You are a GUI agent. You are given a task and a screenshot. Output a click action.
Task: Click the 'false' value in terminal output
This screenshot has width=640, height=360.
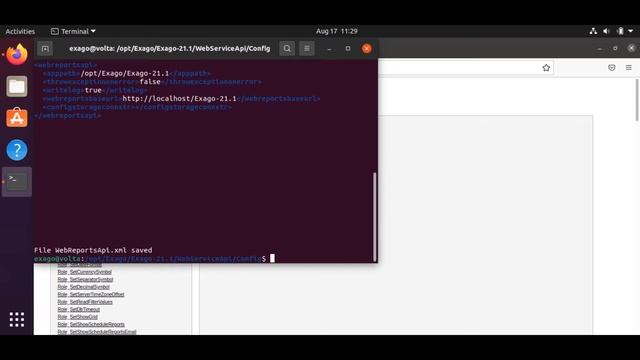click(150, 82)
